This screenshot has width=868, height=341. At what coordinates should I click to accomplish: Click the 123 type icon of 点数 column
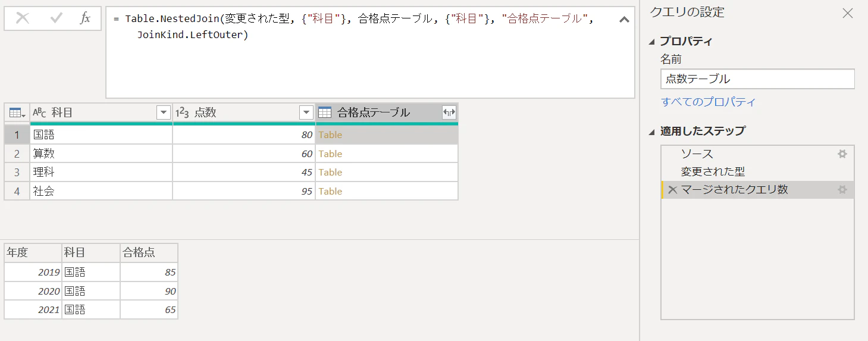click(x=182, y=112)
